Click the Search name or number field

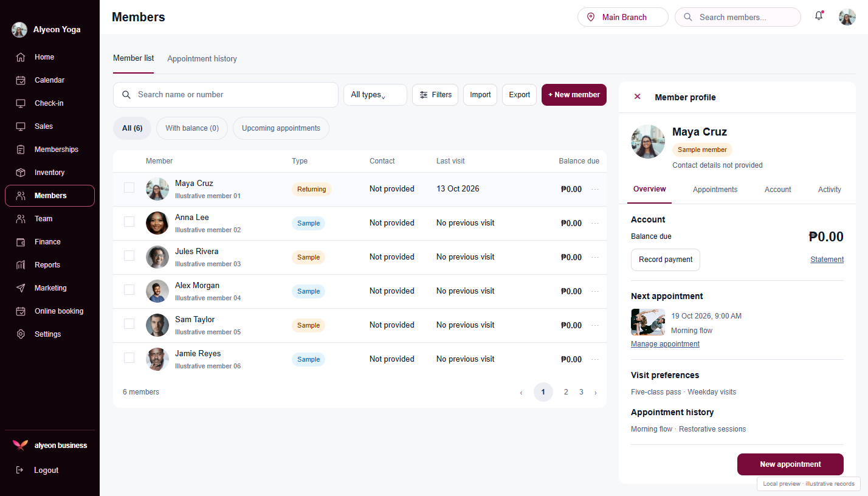[226, 95]
